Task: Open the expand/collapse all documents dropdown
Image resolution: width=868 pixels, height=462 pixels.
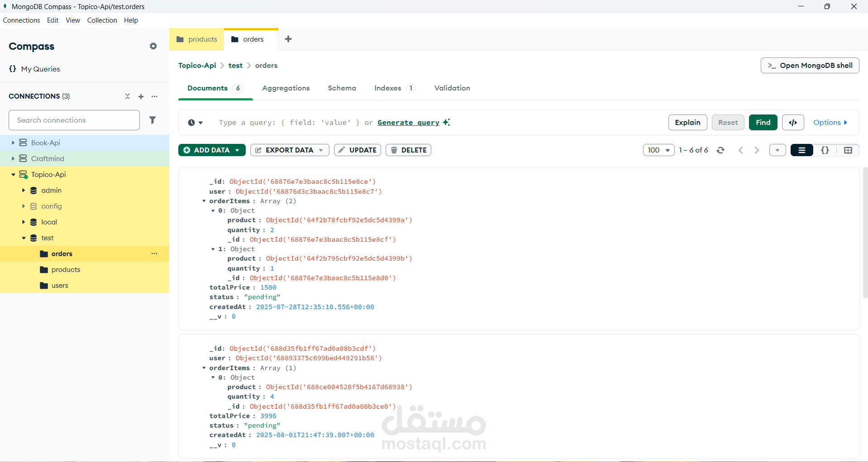Action: coord(777,150)
